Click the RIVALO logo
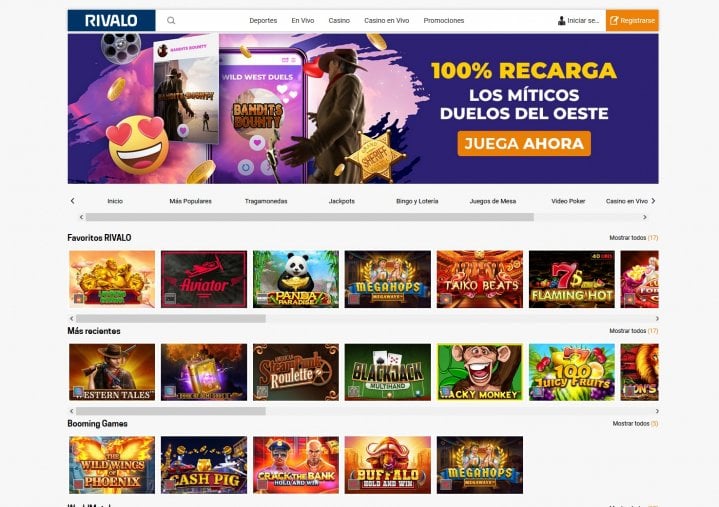The image size is (719, 507). click(x=111, y=21)
